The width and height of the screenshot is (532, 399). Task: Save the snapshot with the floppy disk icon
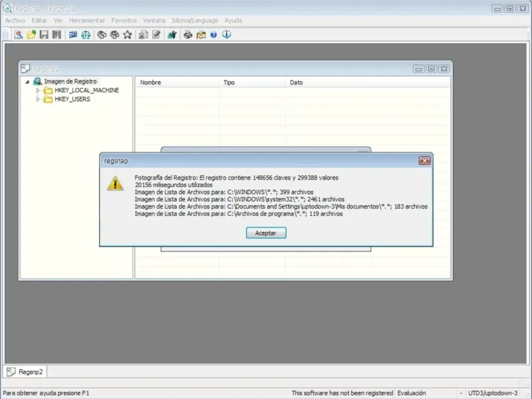coord(44,35)
